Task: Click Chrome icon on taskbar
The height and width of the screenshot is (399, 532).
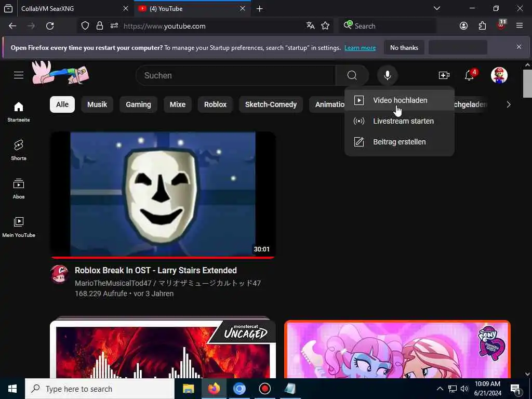Action: tap(239, 389)
